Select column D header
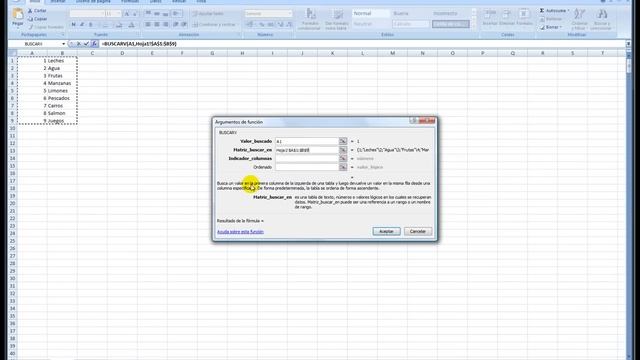 (122, 53)
